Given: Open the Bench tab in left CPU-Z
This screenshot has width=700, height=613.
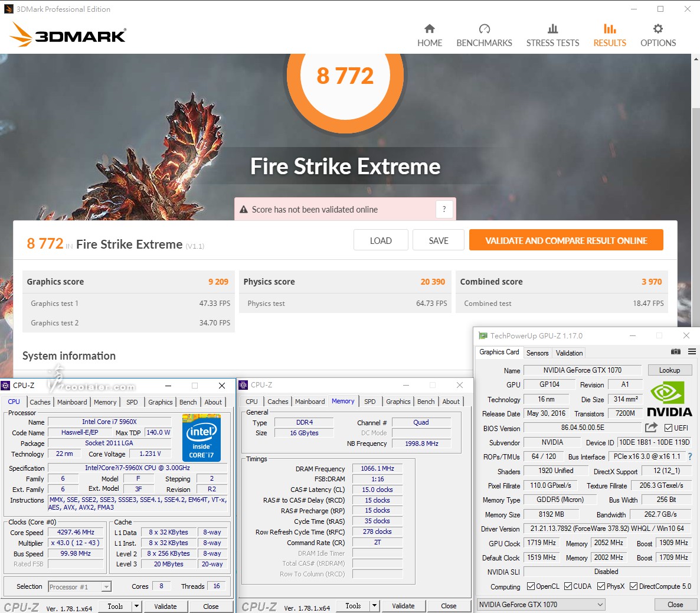Looking at the screenshot, I should tap(188, 402).
